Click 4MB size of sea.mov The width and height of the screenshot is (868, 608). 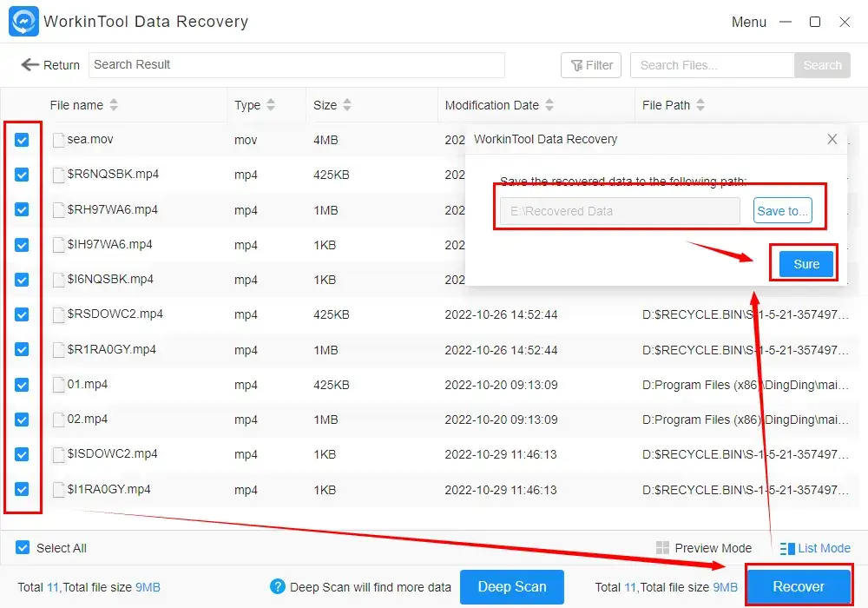coord(325,140)
